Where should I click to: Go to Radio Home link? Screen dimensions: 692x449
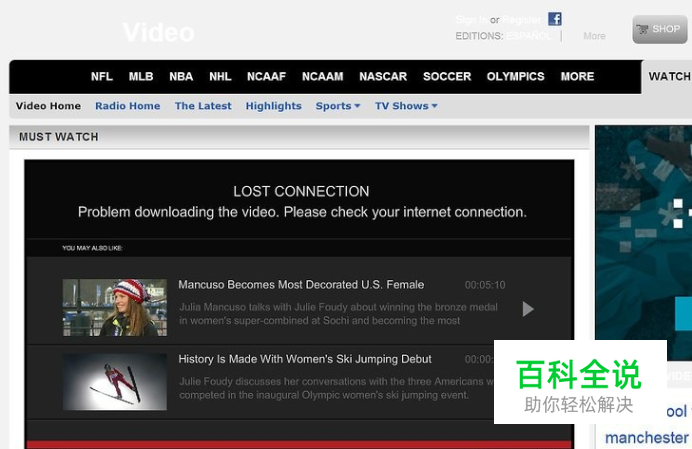tap(128, 106)
